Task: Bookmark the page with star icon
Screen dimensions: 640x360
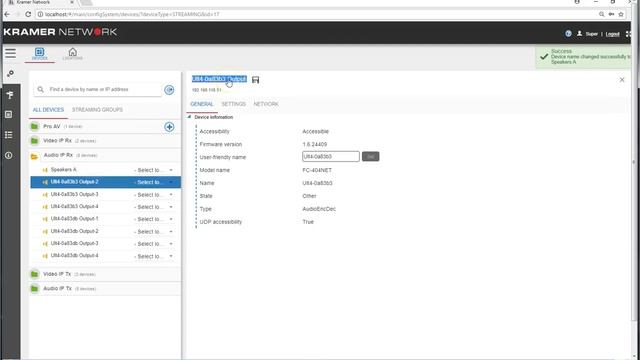Action: point(621,14)
